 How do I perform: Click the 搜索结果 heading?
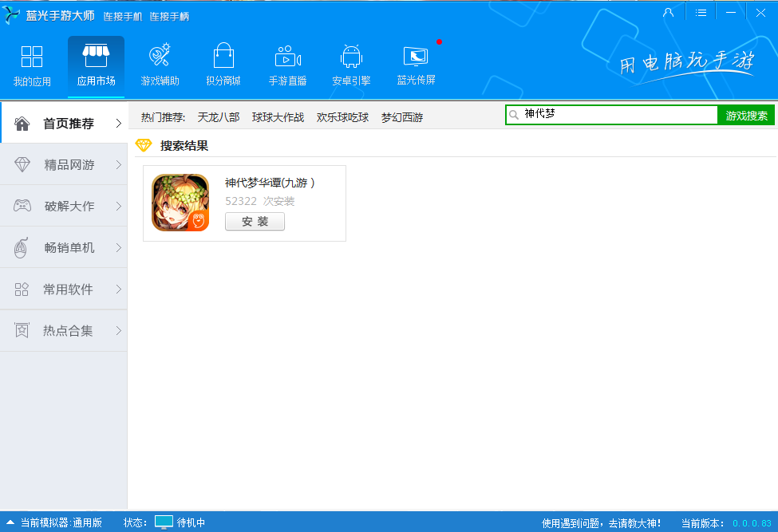[184, 145]
